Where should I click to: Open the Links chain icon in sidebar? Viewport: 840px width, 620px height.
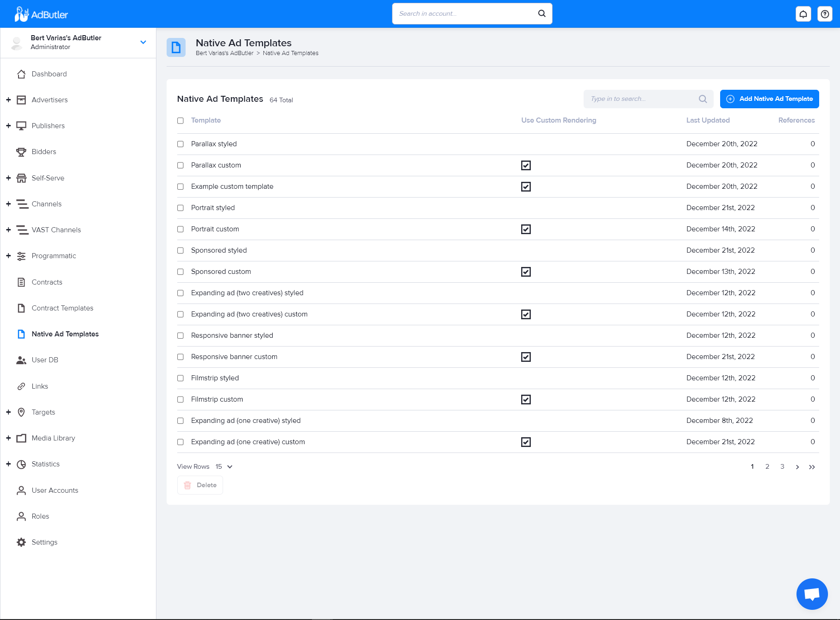pyautogui.click(x=21, y=386)
